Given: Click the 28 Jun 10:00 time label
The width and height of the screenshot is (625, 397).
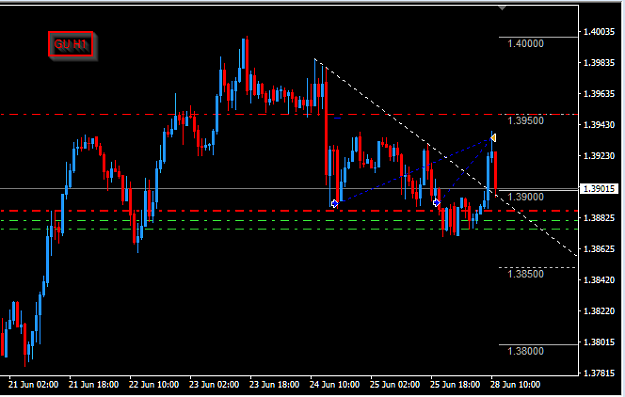Looking at the screenshot, I should coord(515,385).
